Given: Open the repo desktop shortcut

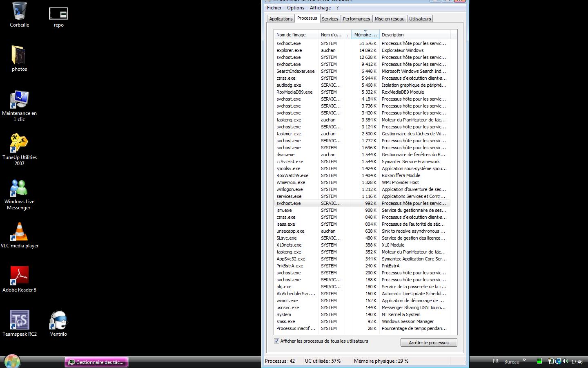Looking at the screenshot, I should click(58, 17).
